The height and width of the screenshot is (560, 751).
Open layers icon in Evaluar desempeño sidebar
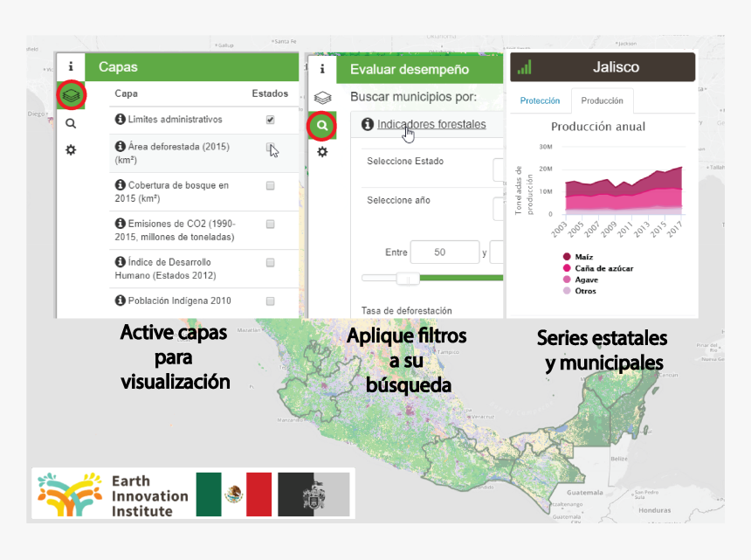[x=322, y=98]
